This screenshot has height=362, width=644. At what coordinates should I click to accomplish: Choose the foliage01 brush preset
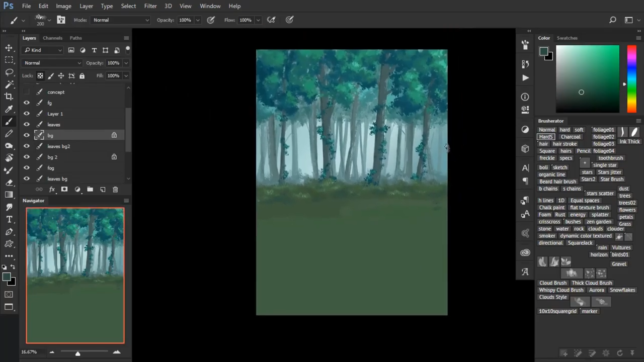[x=603, y=130]
